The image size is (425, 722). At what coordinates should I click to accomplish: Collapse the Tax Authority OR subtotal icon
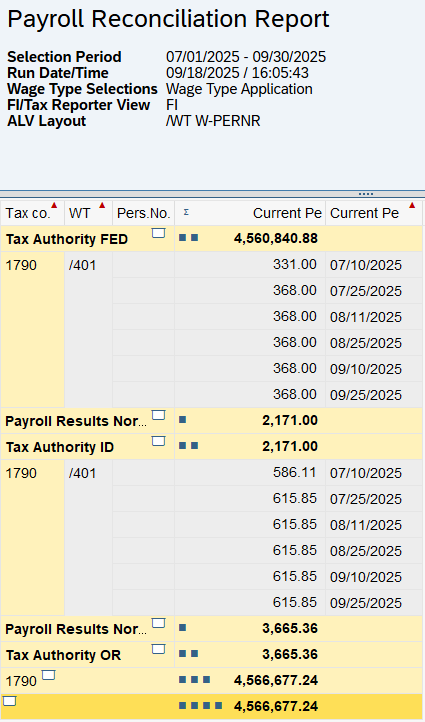pyautogui.click(x=158, y=649)
